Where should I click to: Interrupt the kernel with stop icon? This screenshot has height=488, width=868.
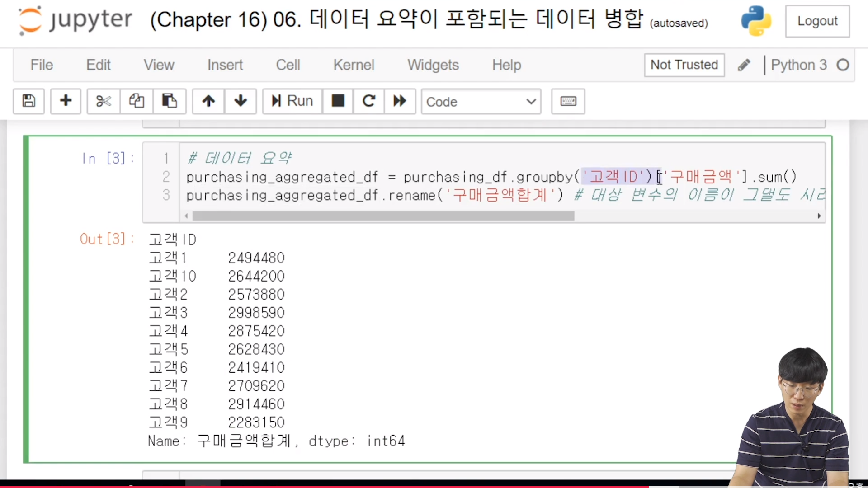[338, 101]
